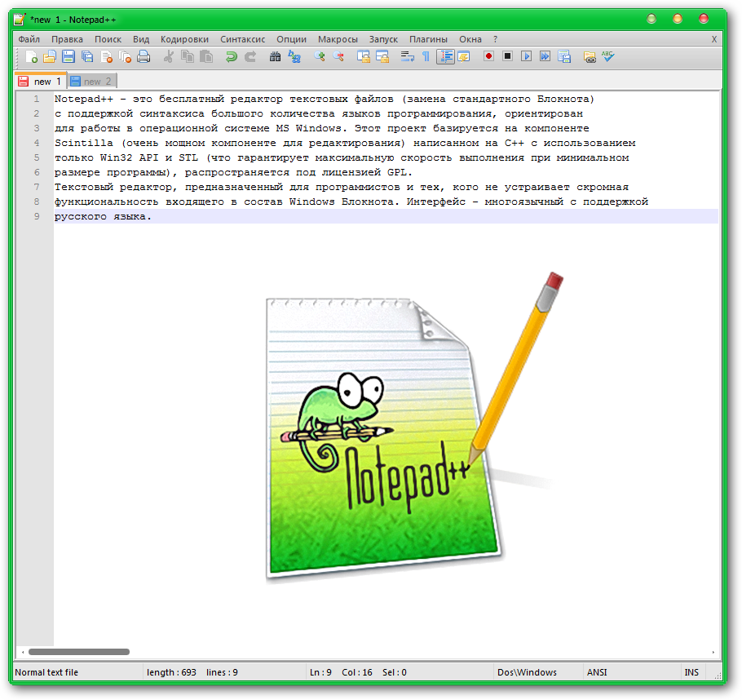Open the Поиск menu
Image resolution: width=742 pixels, height=700 pixels.
(x=108, y=39)
